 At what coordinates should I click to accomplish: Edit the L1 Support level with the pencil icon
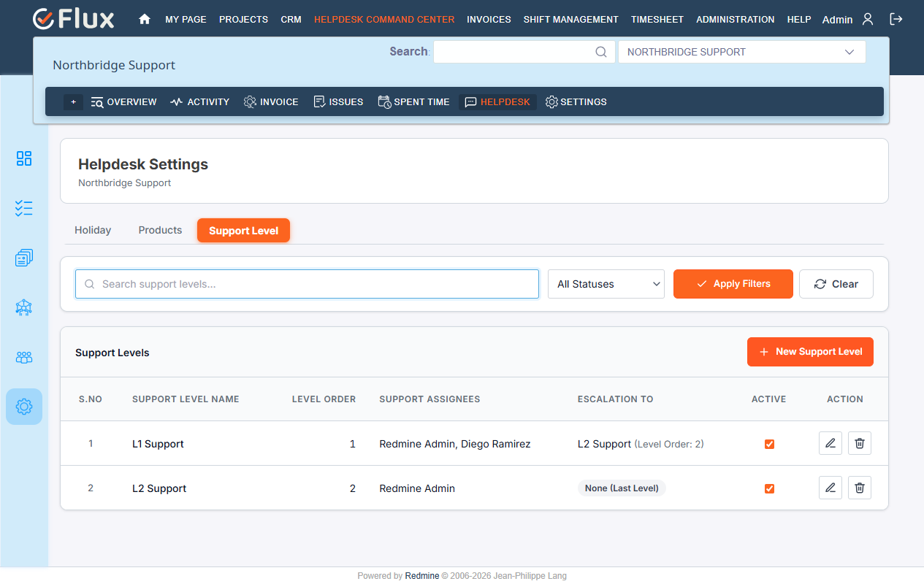[x=831, y=443]
